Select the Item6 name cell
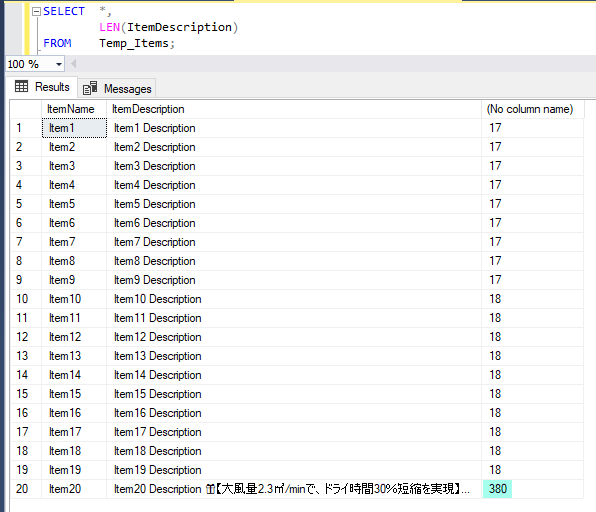The width and height of the screenshot is (596, 512). [74, 223]
